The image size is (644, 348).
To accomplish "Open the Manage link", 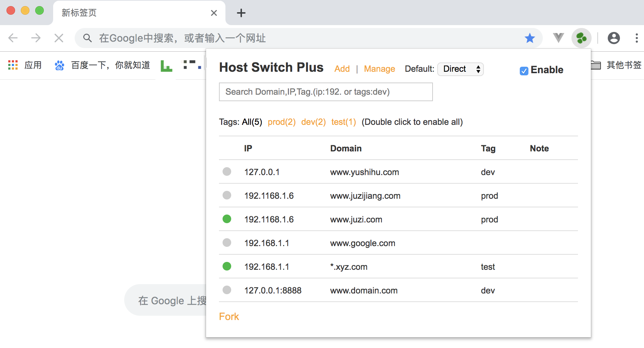I will click(379, 69).
